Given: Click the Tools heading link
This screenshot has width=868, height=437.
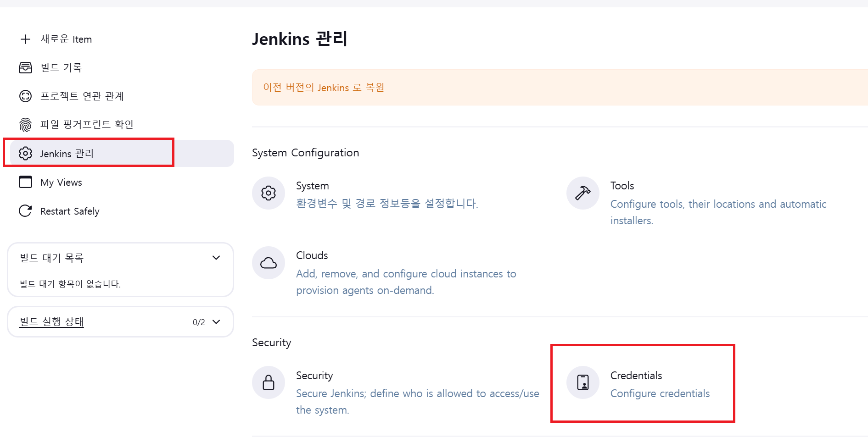Looking at the screenshot, I should click(622, 186).
